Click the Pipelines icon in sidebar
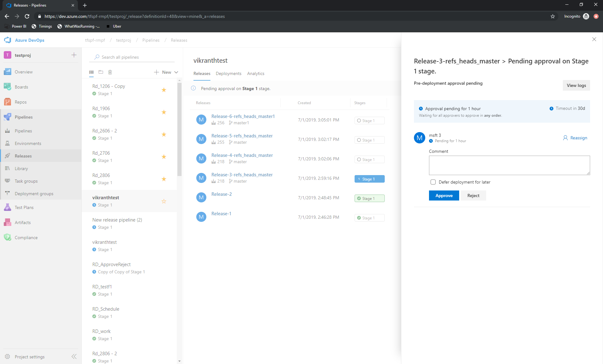Image resolution: width=603 pixels, height=364 pixels. click(x=7, y=117)
